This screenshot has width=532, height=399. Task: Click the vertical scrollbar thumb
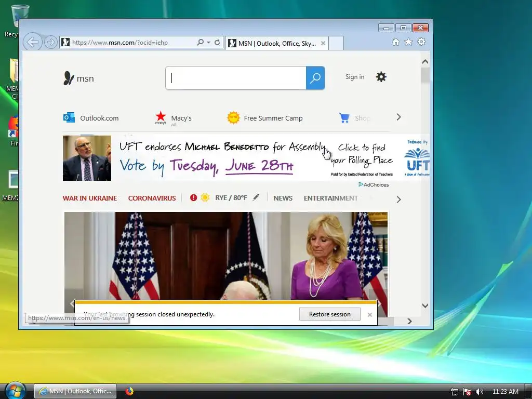click(425, 75)
